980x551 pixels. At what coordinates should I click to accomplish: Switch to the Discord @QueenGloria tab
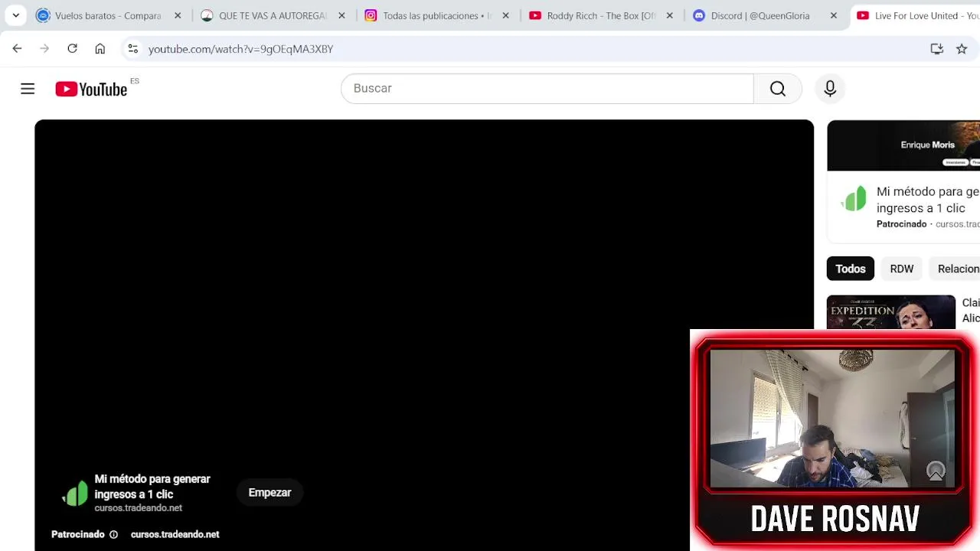765,15
